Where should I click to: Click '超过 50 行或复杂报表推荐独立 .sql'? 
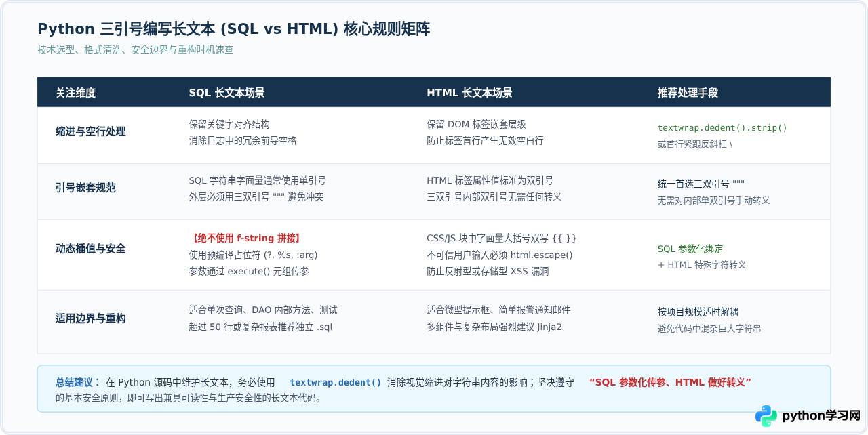coord(260,327)
